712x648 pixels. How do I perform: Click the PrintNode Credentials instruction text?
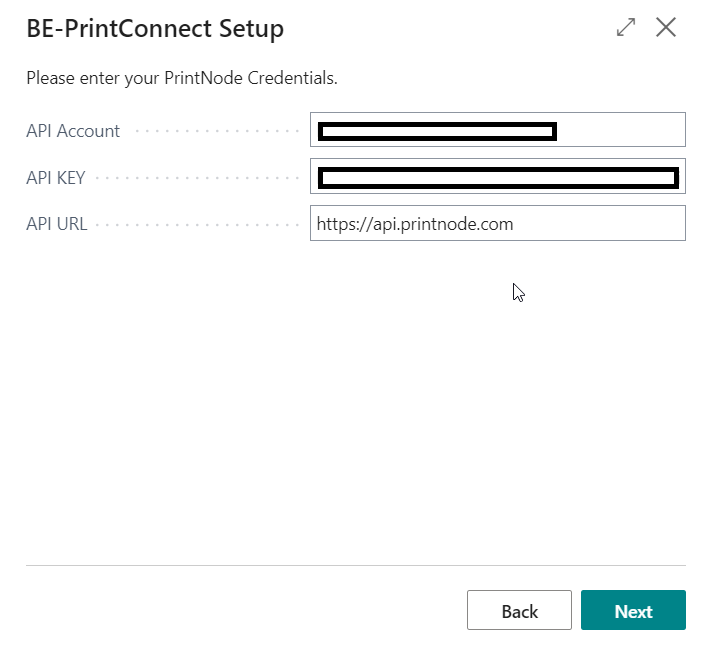(x=182, y=78)
